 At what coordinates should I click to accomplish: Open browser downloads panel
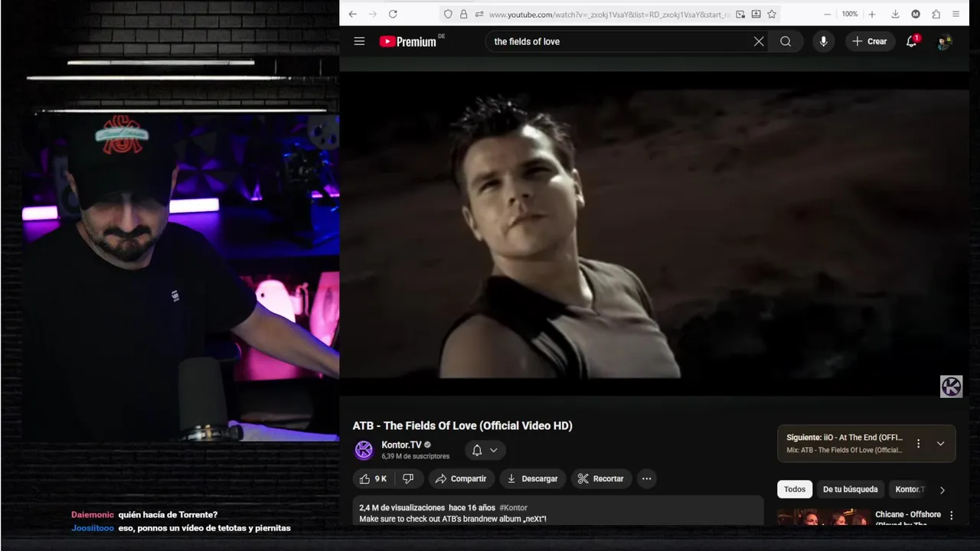895,14
